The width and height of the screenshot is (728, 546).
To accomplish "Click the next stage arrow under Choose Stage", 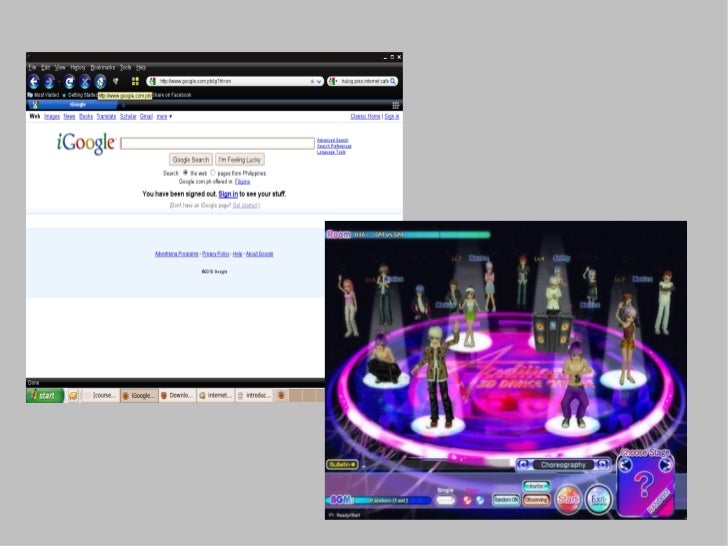I will 666,465.
